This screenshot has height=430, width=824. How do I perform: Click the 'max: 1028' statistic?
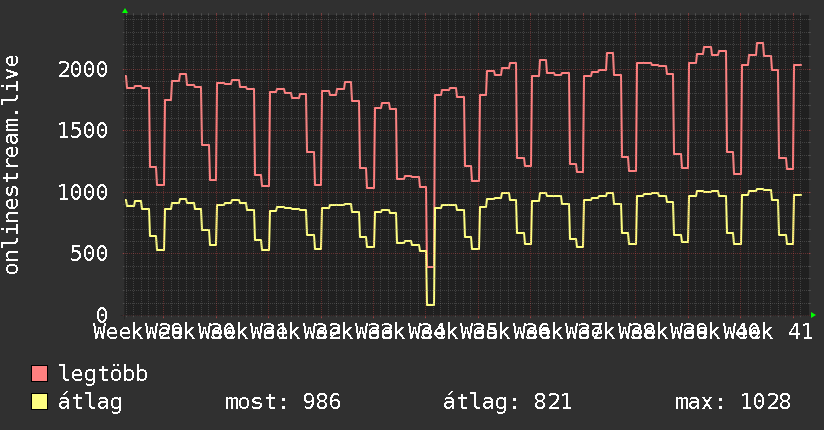point(733,402)
